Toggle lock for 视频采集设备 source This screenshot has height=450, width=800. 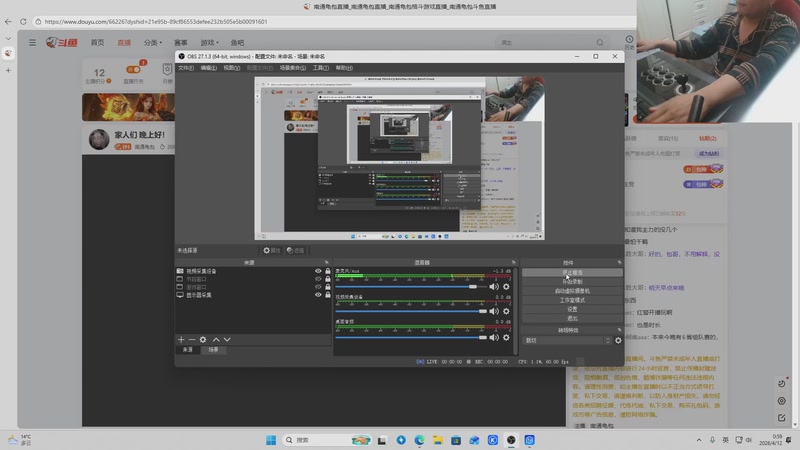pyautogui.click(x=328, y=271)
